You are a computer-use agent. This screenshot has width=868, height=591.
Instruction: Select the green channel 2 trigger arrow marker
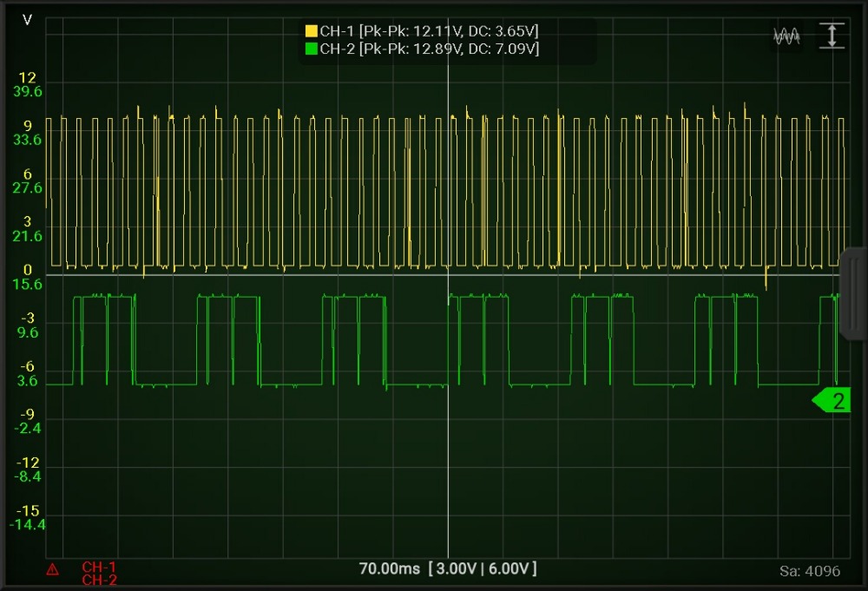(x=831, y=400)
